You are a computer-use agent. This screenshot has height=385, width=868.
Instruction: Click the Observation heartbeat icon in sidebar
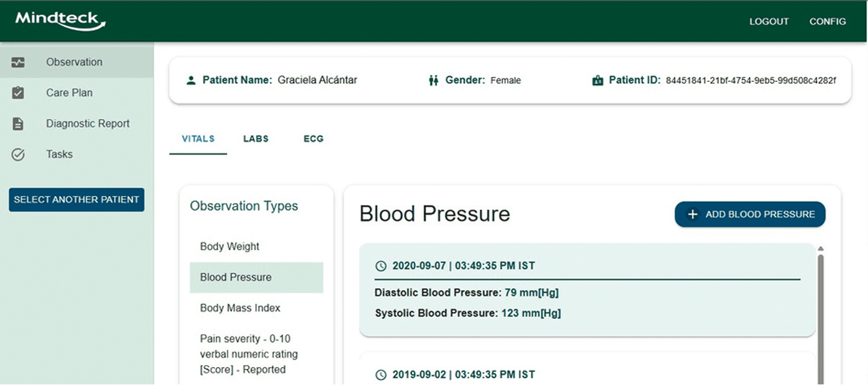(18, 62)
